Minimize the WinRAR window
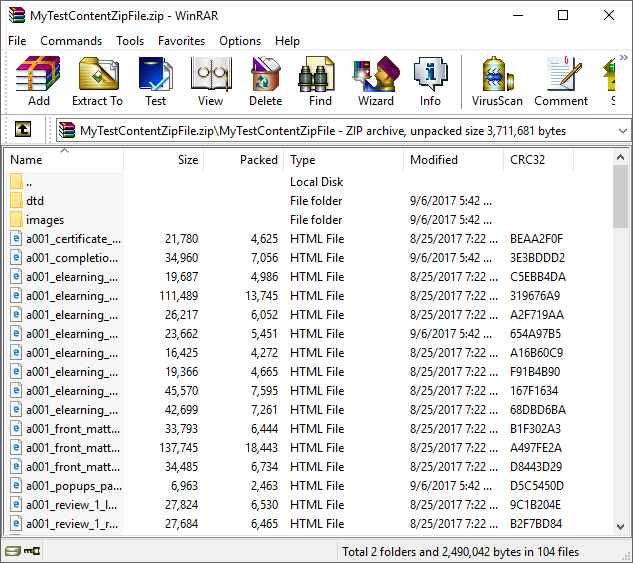 pyautogui.click(x=518, y=15)
